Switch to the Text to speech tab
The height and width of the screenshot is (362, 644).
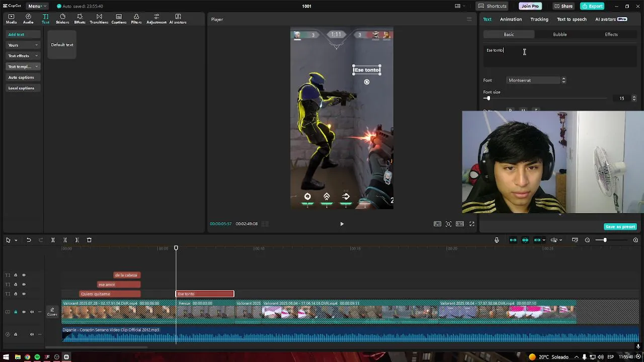[572, 19]
